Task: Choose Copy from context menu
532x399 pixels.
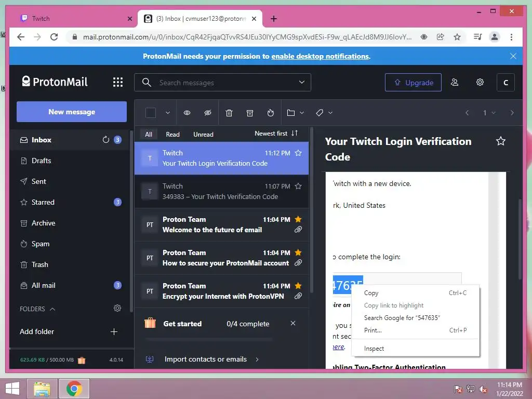Action: pos(415,293)
